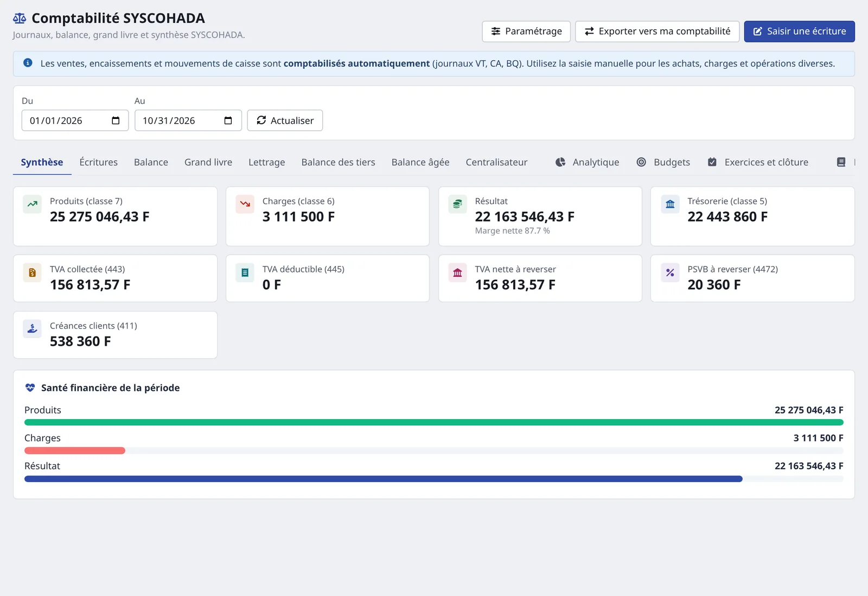Screen dimensions: 868x596
Task: Click the Produits trending-up icon
Action: (33, 204)
